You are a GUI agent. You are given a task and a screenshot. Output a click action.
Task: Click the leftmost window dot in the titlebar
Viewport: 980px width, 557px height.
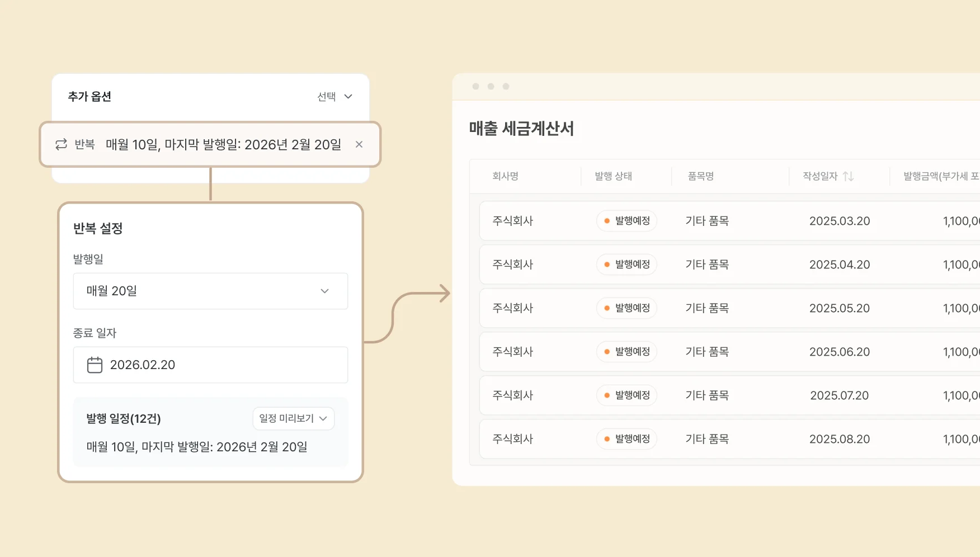click(475, 86)
